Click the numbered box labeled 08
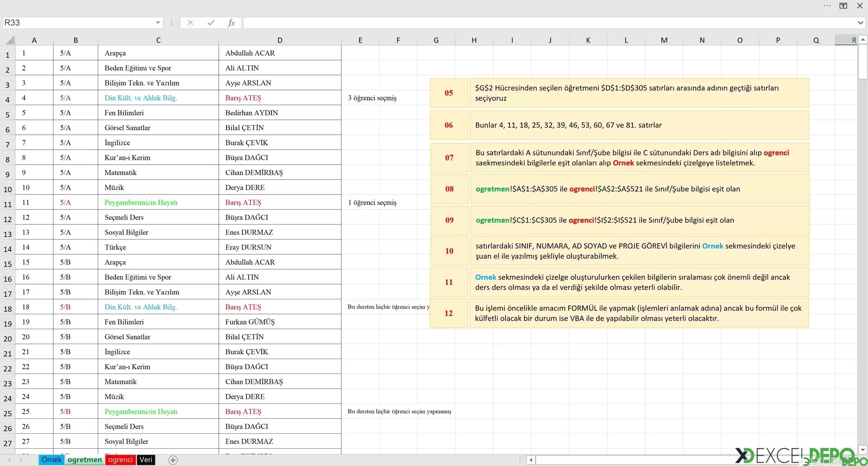This screenshot has width=868, height=466. pos(449,189)
